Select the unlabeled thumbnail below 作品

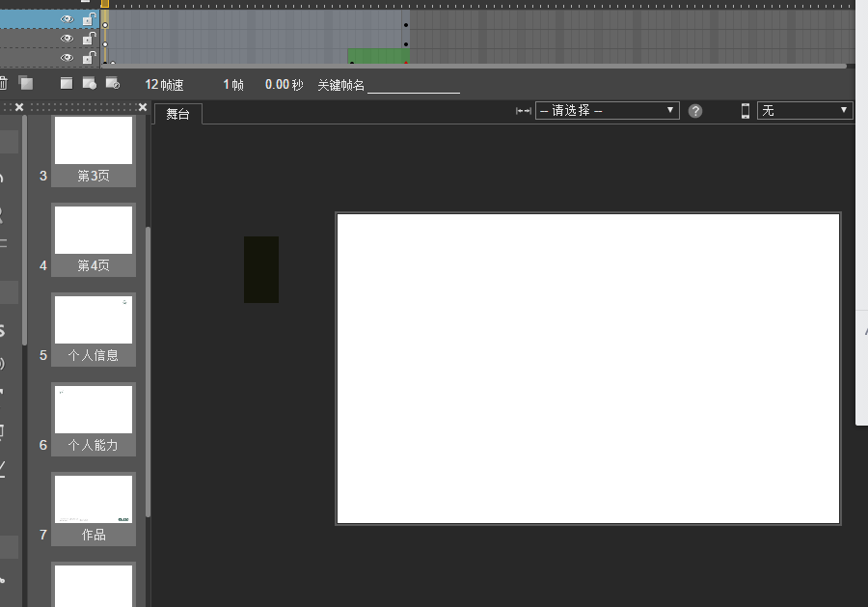(x=94, y=585)
